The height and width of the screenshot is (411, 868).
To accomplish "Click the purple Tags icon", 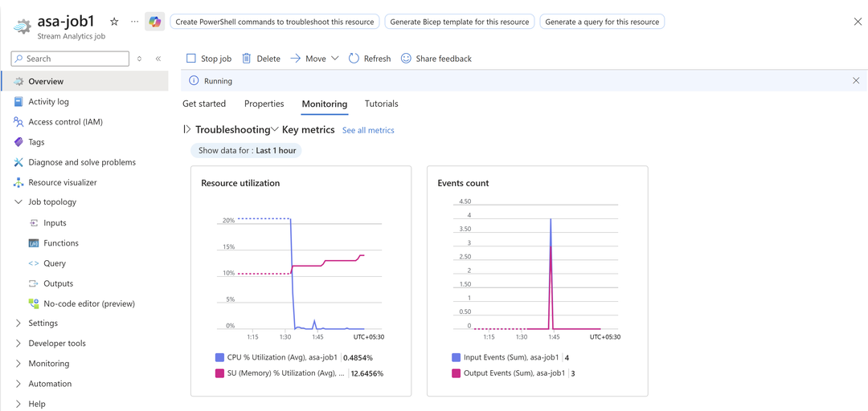I will 18,142.
